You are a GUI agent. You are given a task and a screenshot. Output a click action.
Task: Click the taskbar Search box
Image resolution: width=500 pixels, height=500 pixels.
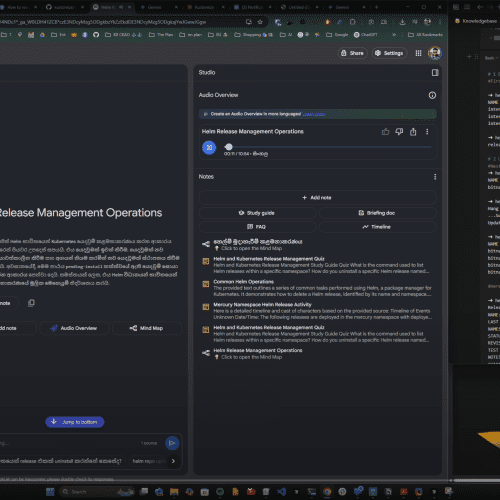click(97, 492)
